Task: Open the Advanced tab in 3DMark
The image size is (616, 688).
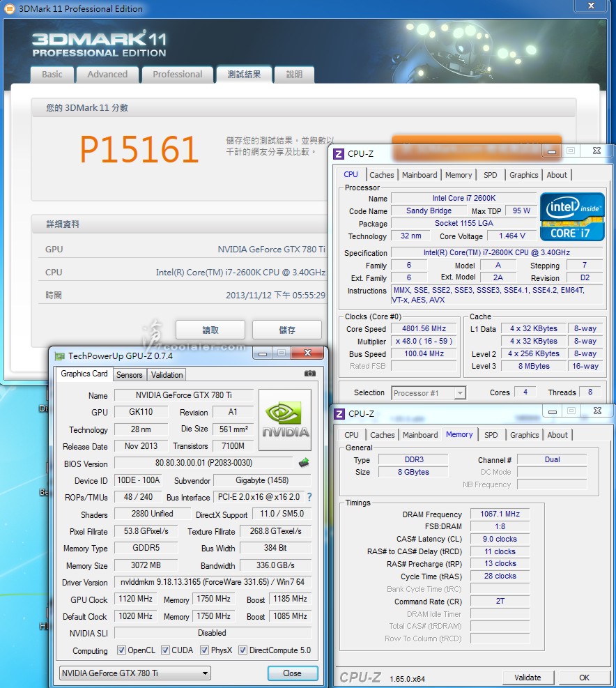Action: [x=107, y=75]
